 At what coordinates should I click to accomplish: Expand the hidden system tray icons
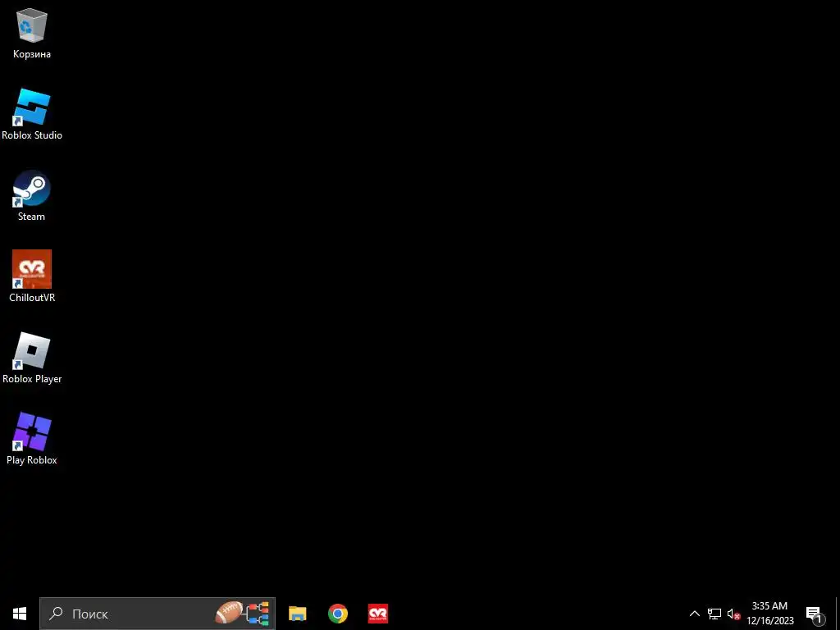(x=694, y=614)
